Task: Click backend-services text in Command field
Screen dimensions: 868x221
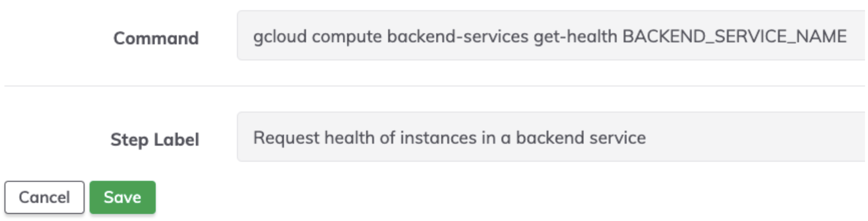Action: 458,36
